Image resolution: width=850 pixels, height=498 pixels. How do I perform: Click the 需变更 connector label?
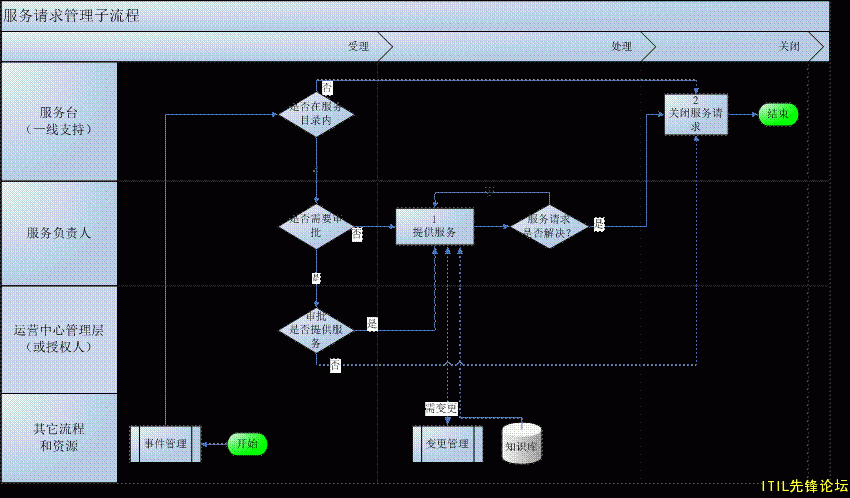[x=440, y=407]
